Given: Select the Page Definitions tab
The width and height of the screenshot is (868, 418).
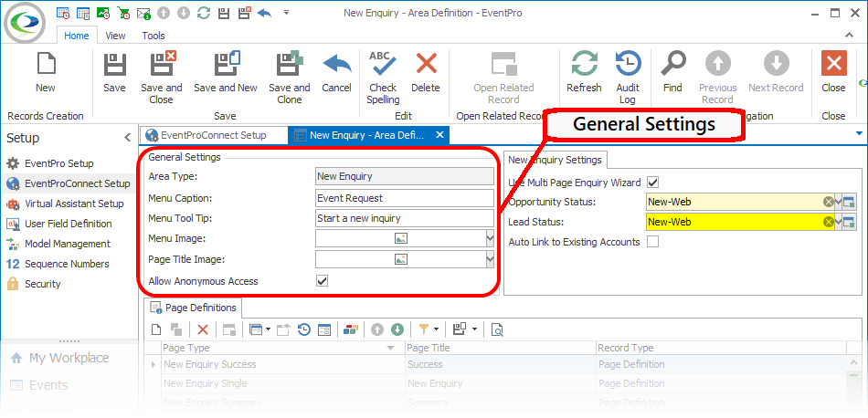Looking at the screenshot, I should point(194,308).
